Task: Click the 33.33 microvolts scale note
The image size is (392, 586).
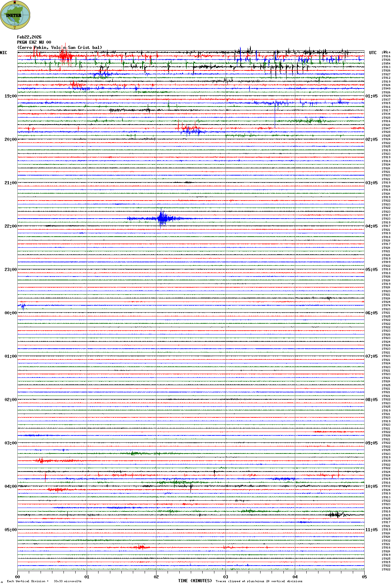Action: 67,581
